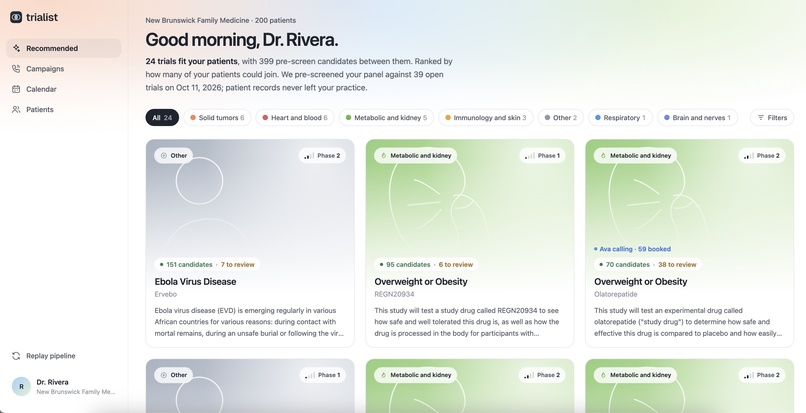Click 6 to review text
This screenshot has width=806, height=413.
coord(456,264)
